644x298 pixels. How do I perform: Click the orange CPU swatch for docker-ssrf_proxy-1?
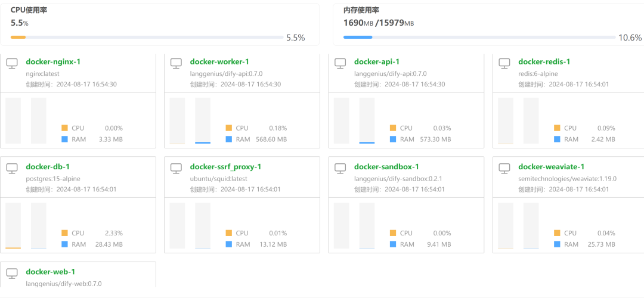pyautogui.click(x=228, y=233)
